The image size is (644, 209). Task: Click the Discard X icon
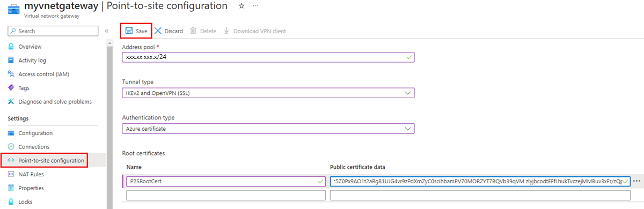(x=158, y=31)
